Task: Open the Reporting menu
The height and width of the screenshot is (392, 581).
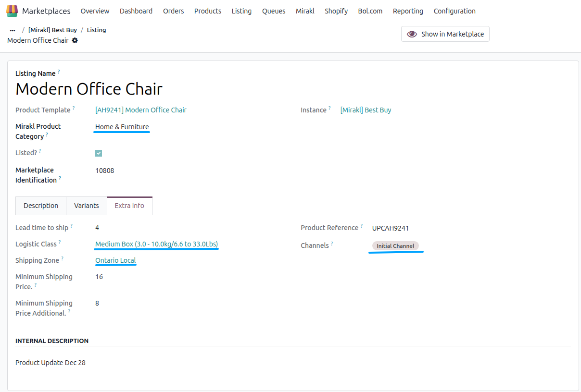Action: [408, 11]
